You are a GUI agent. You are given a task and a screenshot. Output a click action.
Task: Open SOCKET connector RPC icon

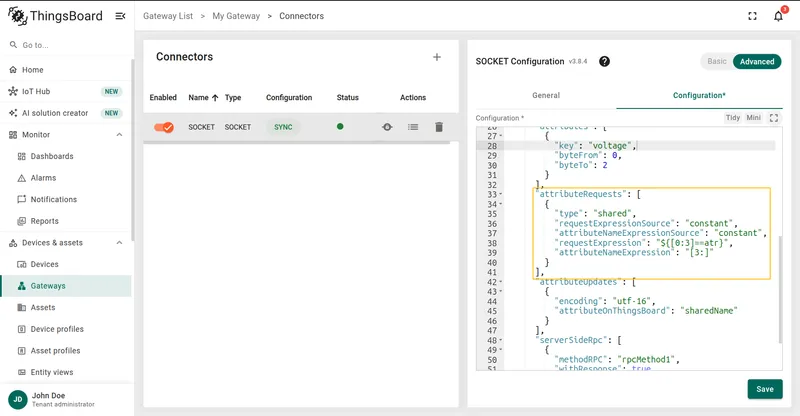point(387,127)
